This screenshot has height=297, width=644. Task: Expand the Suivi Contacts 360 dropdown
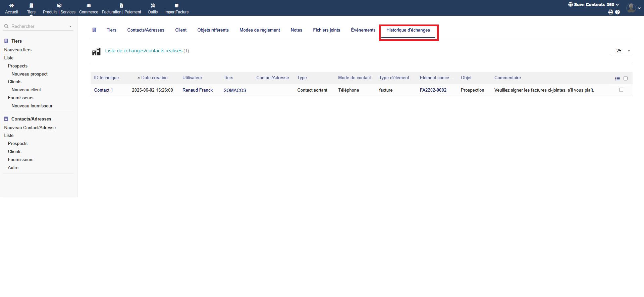click(x=594, y=5)
